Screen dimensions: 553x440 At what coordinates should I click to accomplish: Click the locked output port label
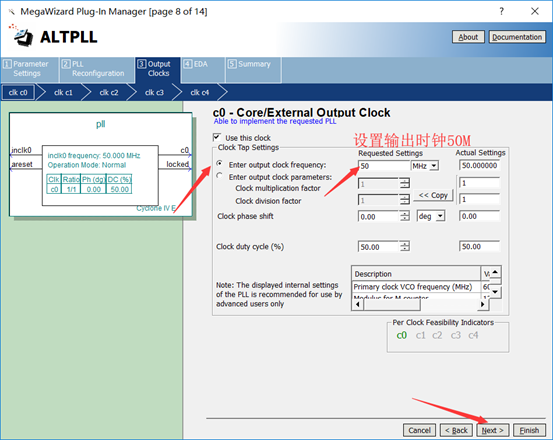click(177, 164)
